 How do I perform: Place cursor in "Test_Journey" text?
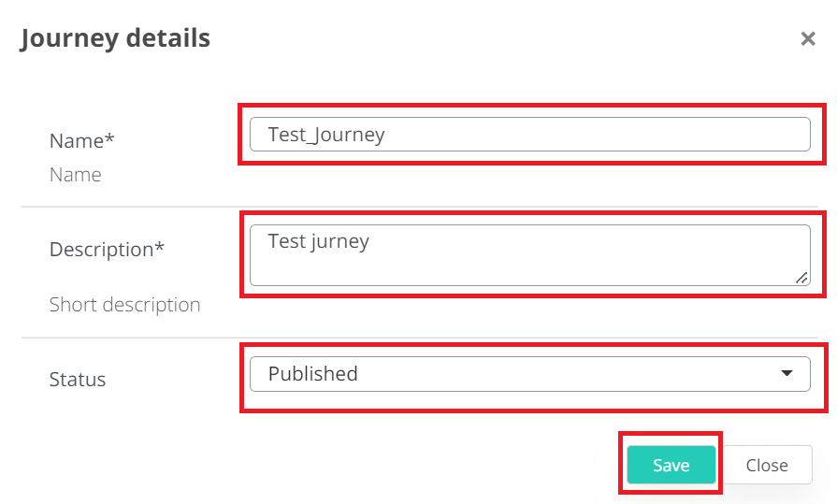[326, 135]
